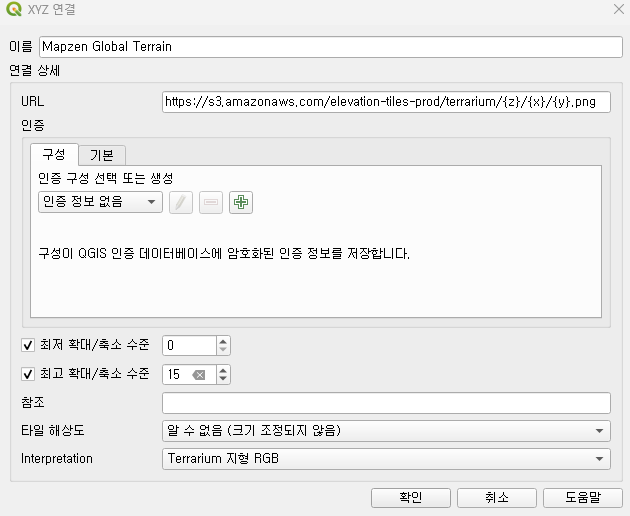
Task: Switch to the 구성 tab
Action: (x=54, y=154)
